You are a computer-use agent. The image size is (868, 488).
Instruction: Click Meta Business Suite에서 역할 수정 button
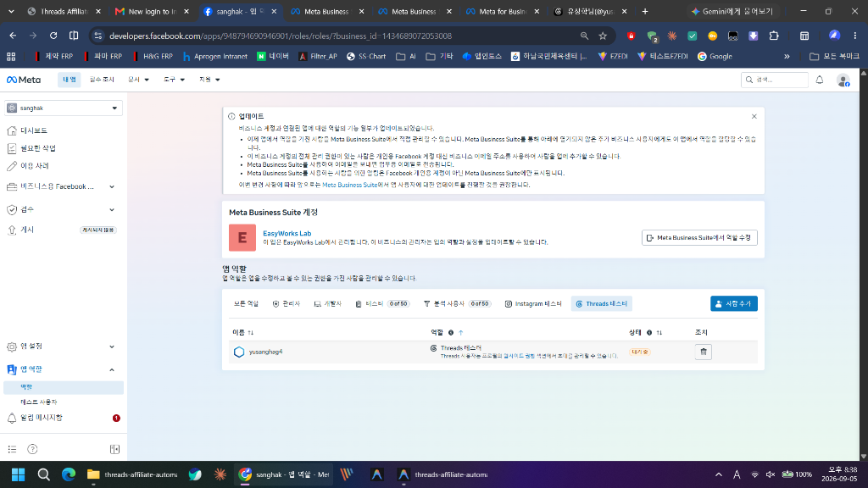[699, 238]
